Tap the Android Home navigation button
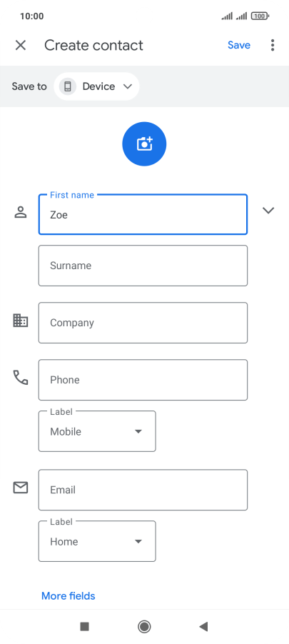The height and width of the screenshot is (644, 289). coord(144,626)
